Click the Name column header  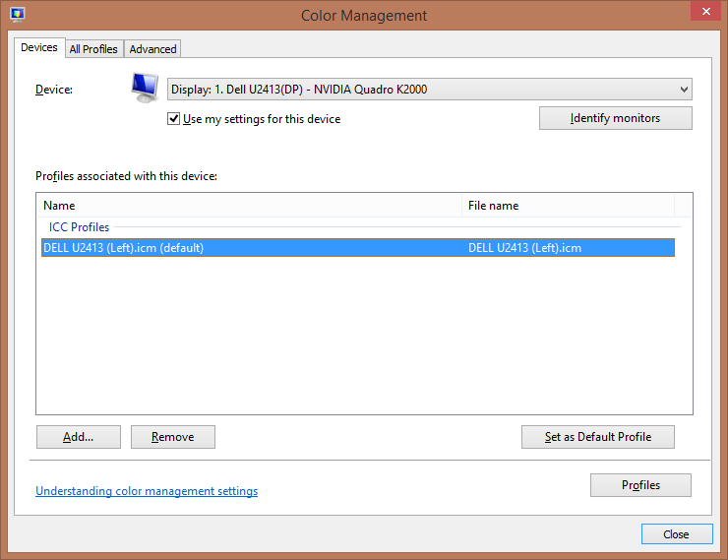249,206
